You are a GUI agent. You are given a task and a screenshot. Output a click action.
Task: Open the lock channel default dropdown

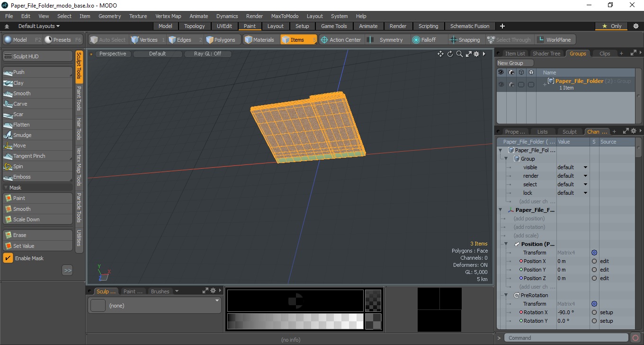coord(572,193)
